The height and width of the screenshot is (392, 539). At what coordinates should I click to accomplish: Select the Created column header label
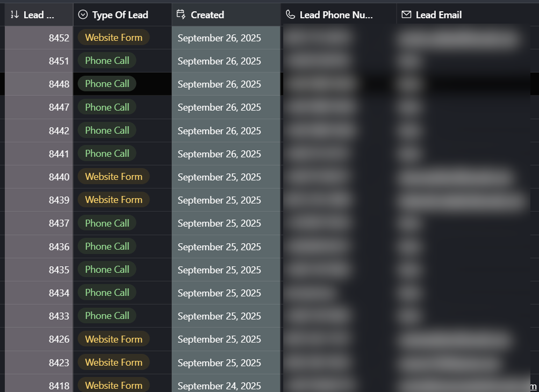207,15
